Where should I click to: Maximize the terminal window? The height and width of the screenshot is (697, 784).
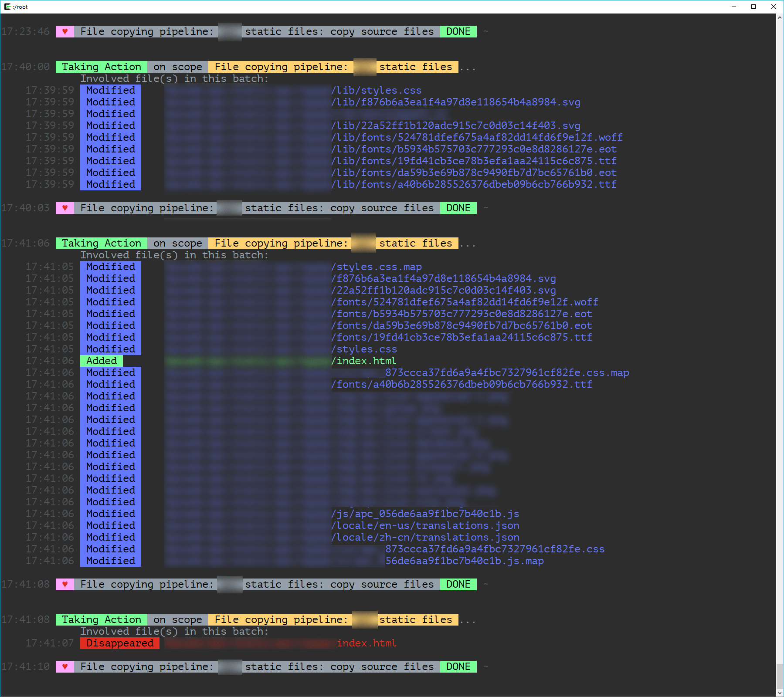pyautogui.click(x=753, y=7)
